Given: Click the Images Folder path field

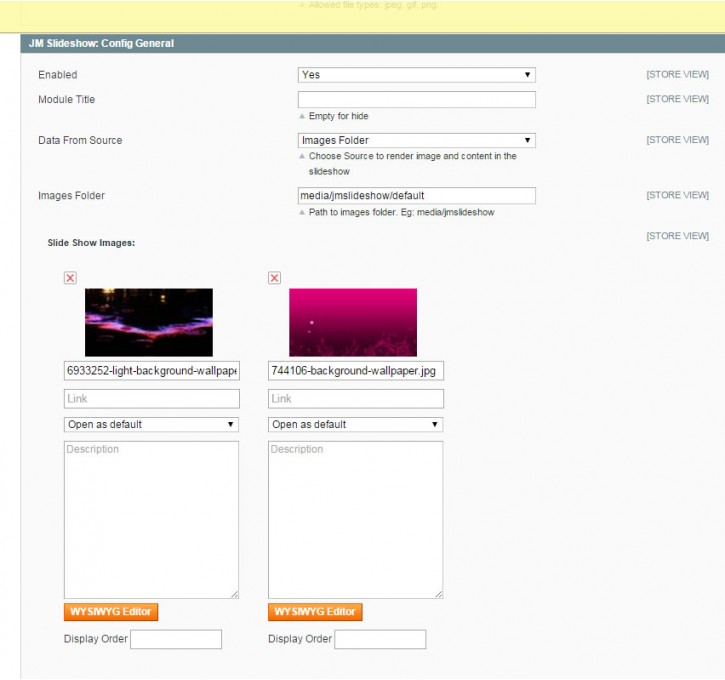Looking at the screenshot, I should [x=416, y=196].
